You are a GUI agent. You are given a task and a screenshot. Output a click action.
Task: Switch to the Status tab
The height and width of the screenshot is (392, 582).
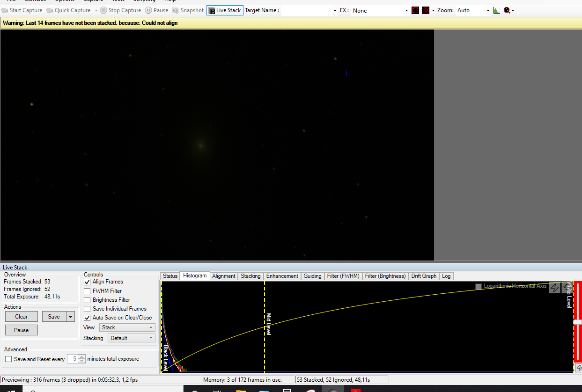(170, 276)
